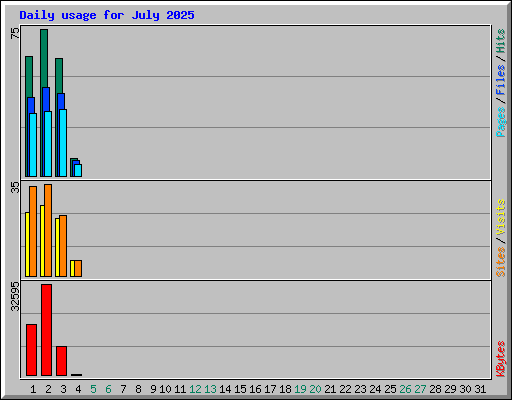Click weekend day '26' on the x-axis
The width and height of the screenshot is (512, 400).
405,389
